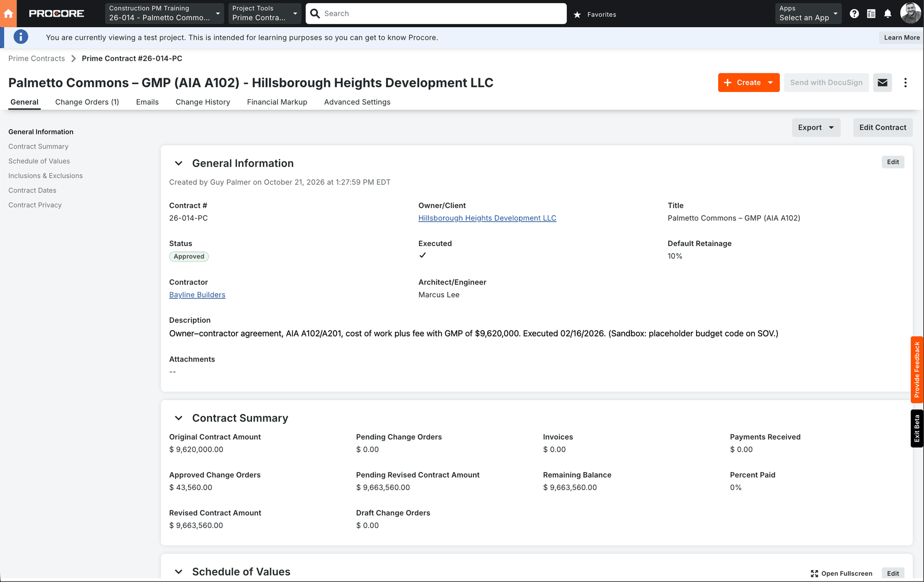Go to the Procore home icon
This screenshot has height=582, width=924.
pyautogui.click(x=8, y=13)
